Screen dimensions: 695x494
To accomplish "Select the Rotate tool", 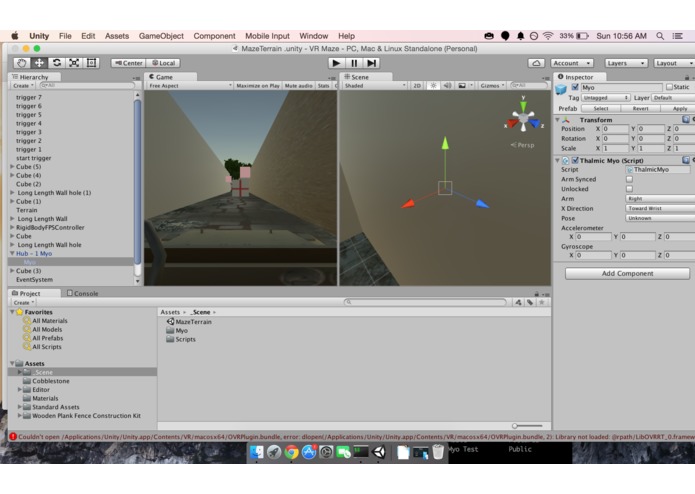I will pyautogui.click(x=56, y=63).
